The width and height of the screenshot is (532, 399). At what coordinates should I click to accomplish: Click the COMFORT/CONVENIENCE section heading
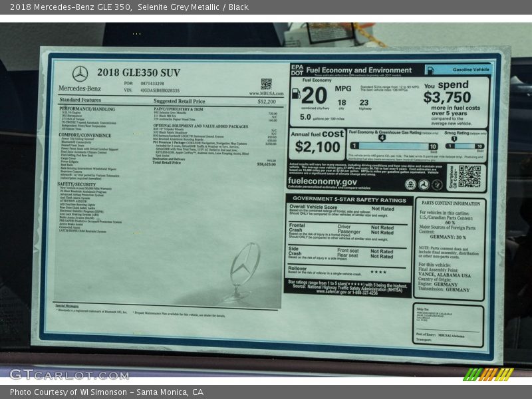coord(85,135)
